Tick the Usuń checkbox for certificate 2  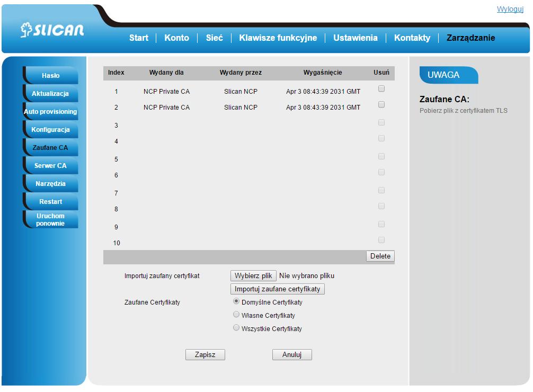click(x=381, y=104)
